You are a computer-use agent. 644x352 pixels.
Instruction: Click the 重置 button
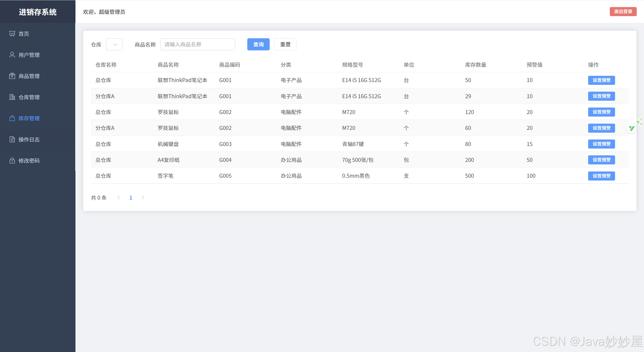(x=285, y=44)
